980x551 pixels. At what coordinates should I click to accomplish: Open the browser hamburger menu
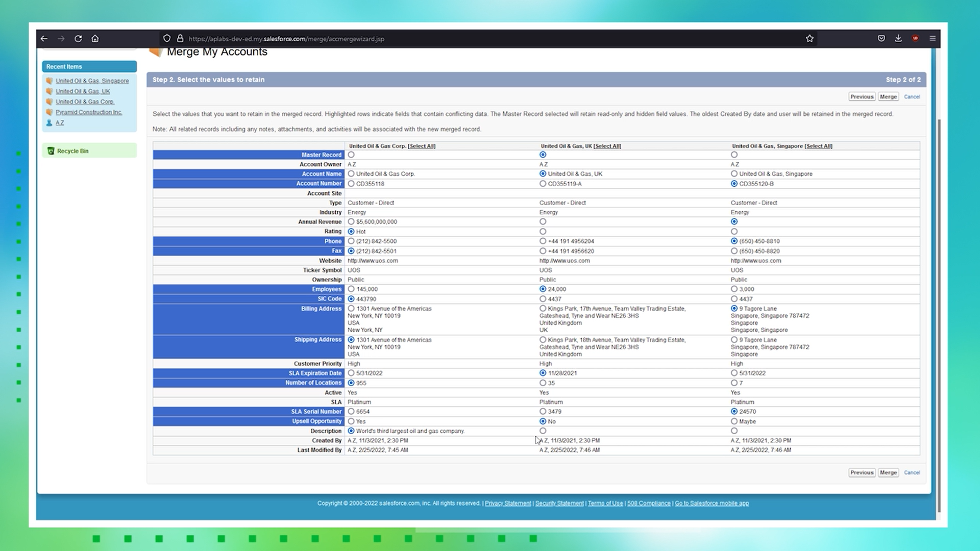(x=933, y=39)
